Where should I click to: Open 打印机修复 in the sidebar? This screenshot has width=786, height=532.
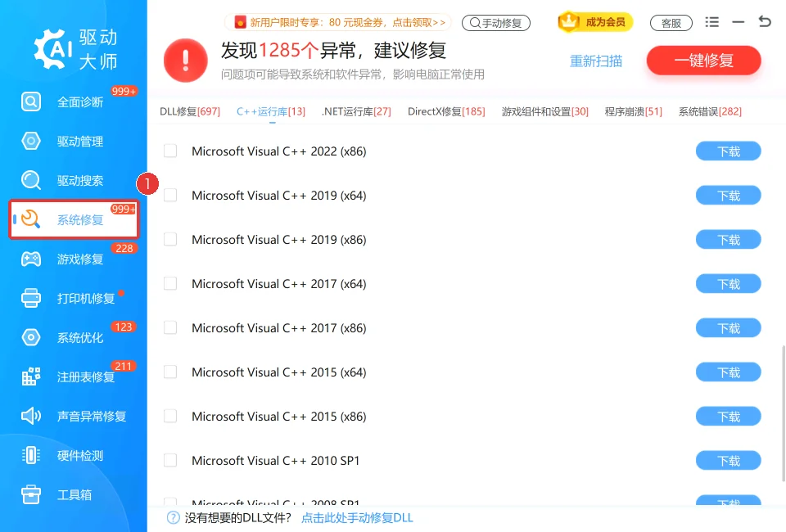tap(74, 298)
